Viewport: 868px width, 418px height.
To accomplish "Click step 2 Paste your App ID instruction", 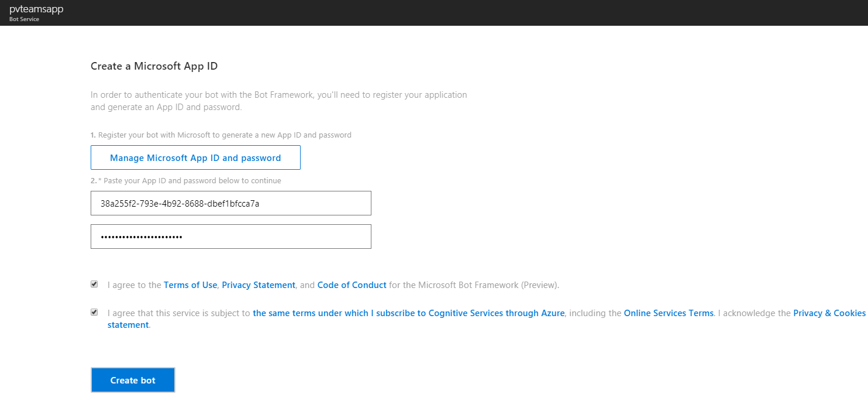I will [186, 181].
